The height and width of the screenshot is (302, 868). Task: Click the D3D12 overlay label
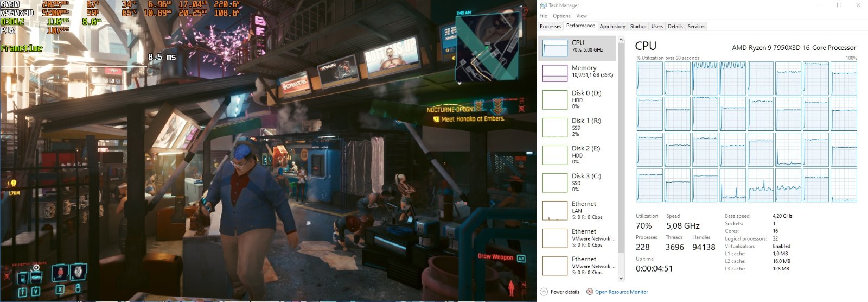tap(12, 22)
